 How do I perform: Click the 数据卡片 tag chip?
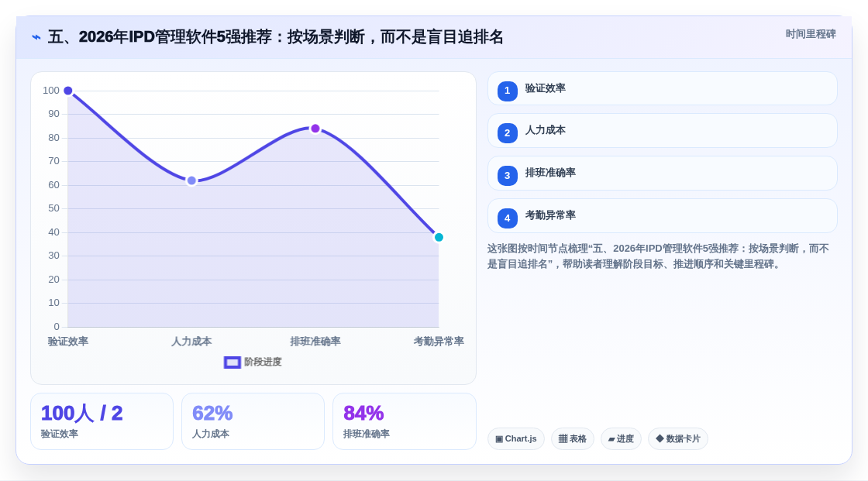678,439
